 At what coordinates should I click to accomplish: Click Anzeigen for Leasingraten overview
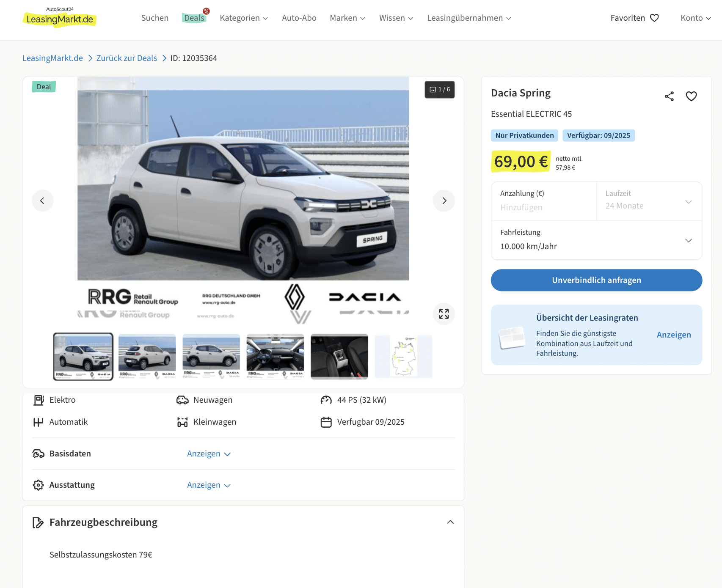674,335
